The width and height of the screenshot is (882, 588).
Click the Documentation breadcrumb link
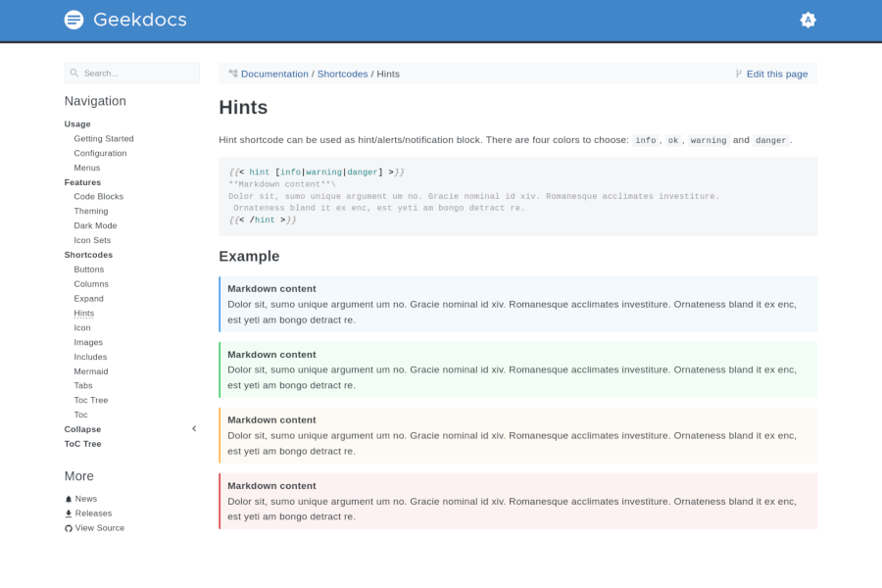coord(274,73)
